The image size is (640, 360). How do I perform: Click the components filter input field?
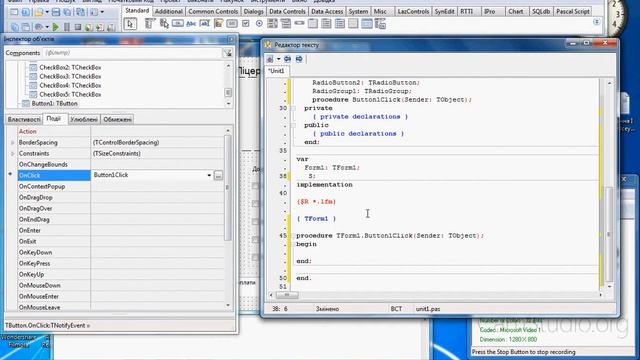tap(132, 53)
